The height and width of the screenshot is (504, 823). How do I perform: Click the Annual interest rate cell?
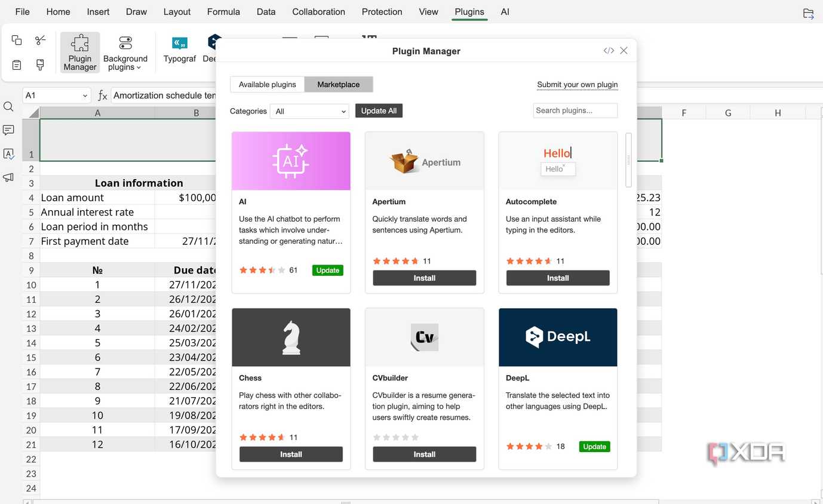[97, 212]
